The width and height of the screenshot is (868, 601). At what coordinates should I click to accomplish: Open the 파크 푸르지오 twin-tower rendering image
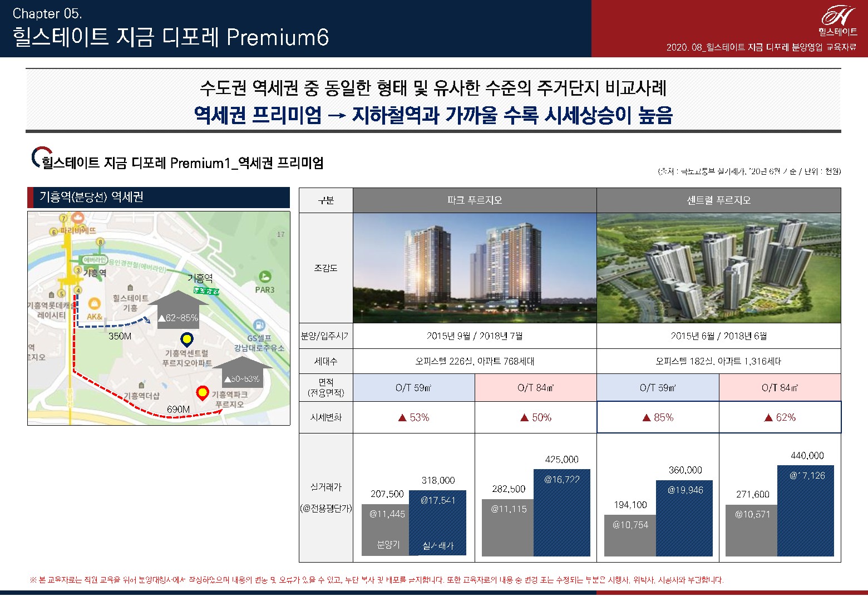[x=475, y=268]
